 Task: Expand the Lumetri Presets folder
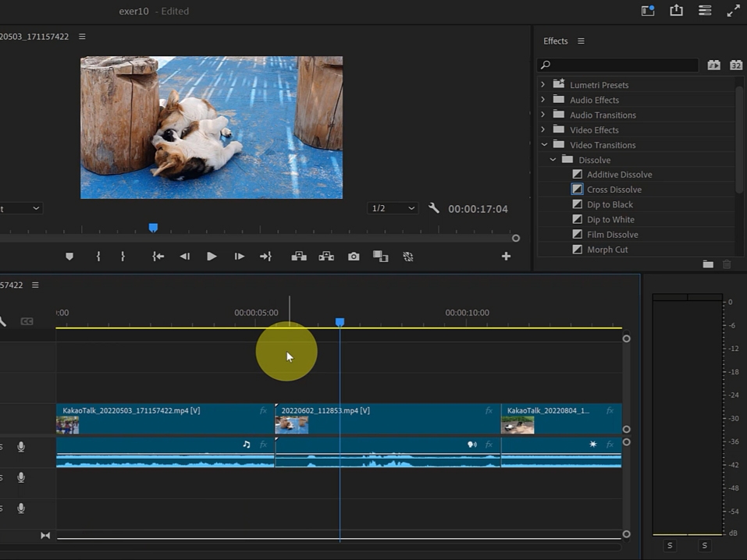pos(542,84)
